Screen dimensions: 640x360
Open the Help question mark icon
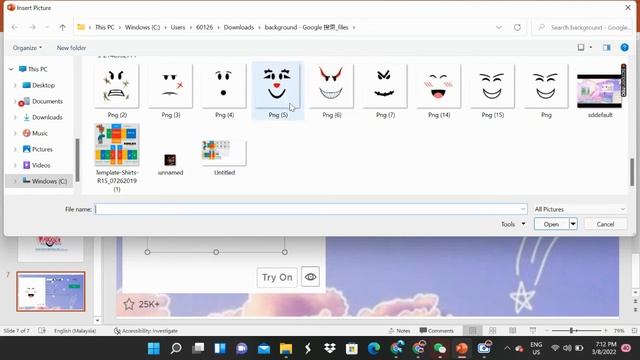(x=624, y=48)
